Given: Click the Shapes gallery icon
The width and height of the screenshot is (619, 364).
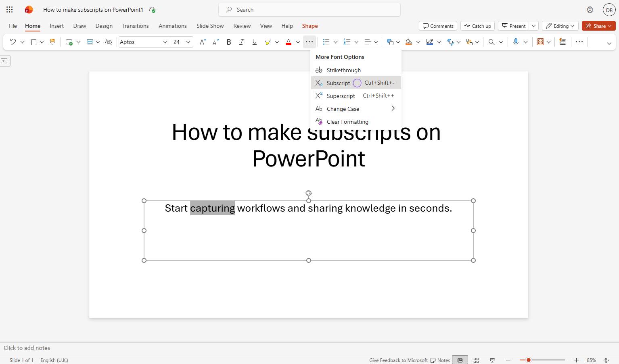Looking at the screenshot, I should (390, 42).
